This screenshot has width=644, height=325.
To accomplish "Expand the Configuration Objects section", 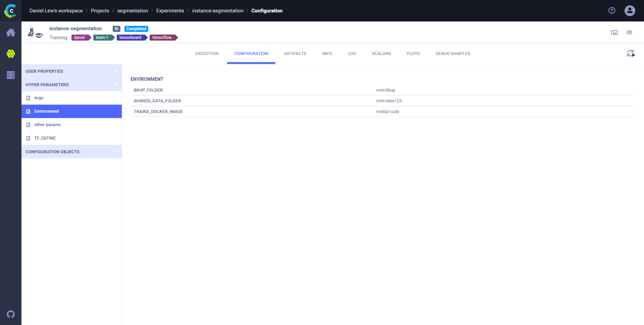I will pyautogui.click(x=71, y=152).
